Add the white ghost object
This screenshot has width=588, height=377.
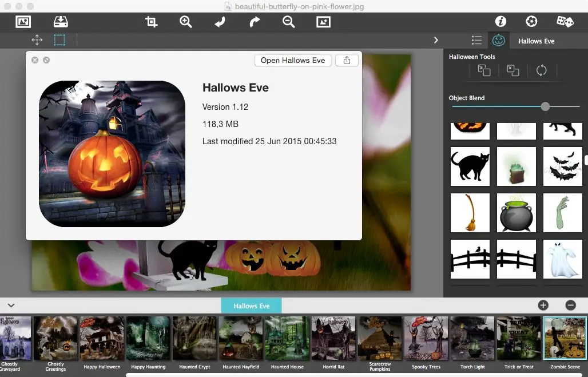click(562, 259)
